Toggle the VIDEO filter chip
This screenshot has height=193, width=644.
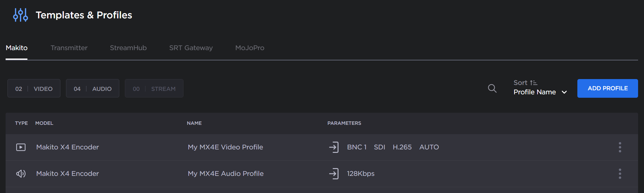tap(34, 88)
